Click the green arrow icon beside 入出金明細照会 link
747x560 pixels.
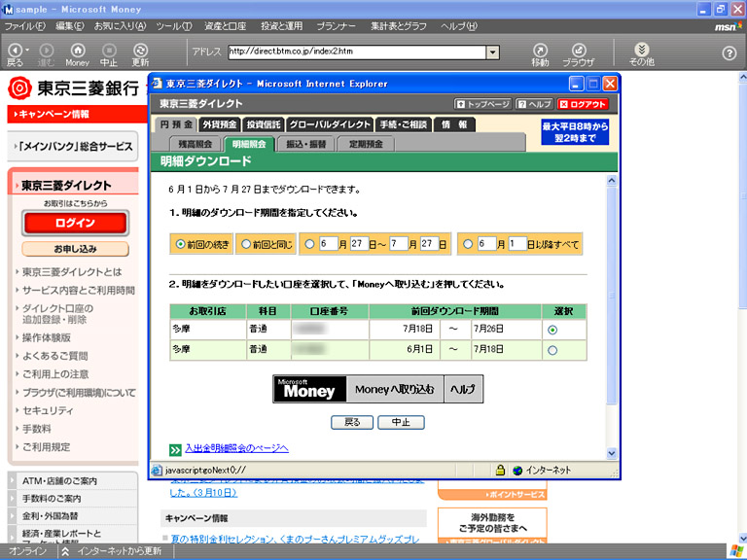(x=175, y=450)
